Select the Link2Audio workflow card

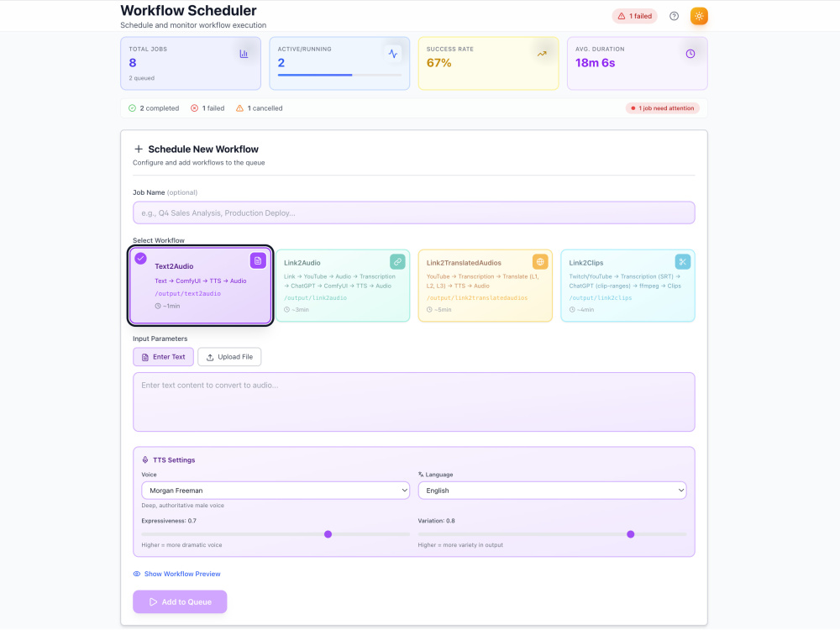tap(343, 286)
